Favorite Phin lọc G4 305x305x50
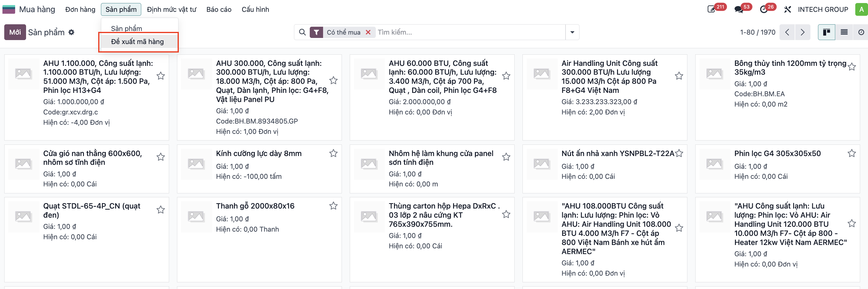This screenshot has height=289, width=868. 852,153
